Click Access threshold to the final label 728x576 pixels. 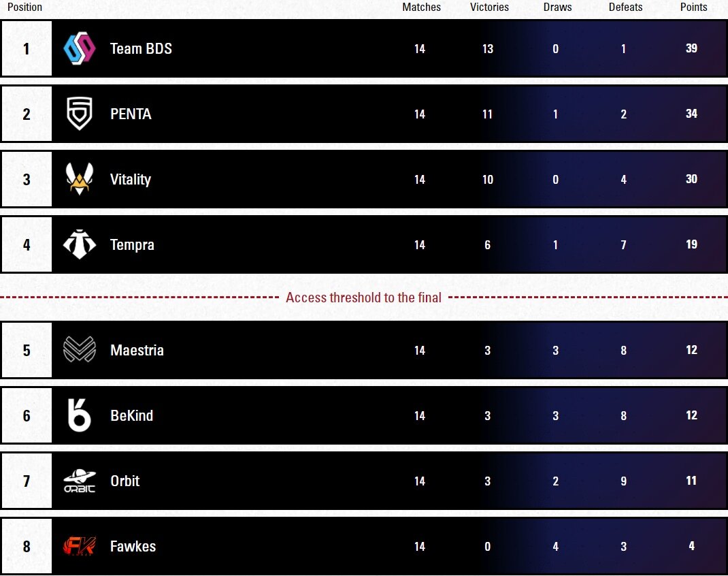(x=363, y=298)
